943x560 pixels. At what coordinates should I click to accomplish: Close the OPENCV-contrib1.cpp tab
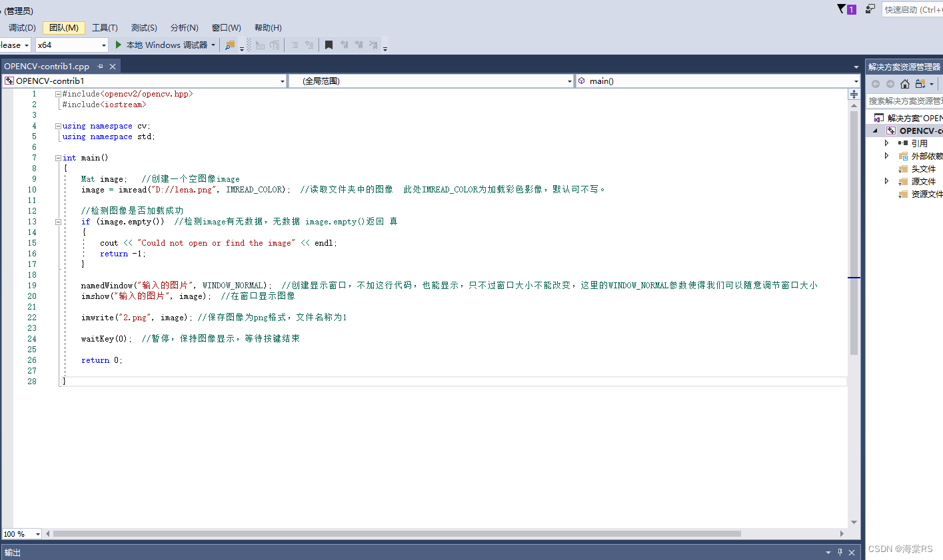point(113,67)
